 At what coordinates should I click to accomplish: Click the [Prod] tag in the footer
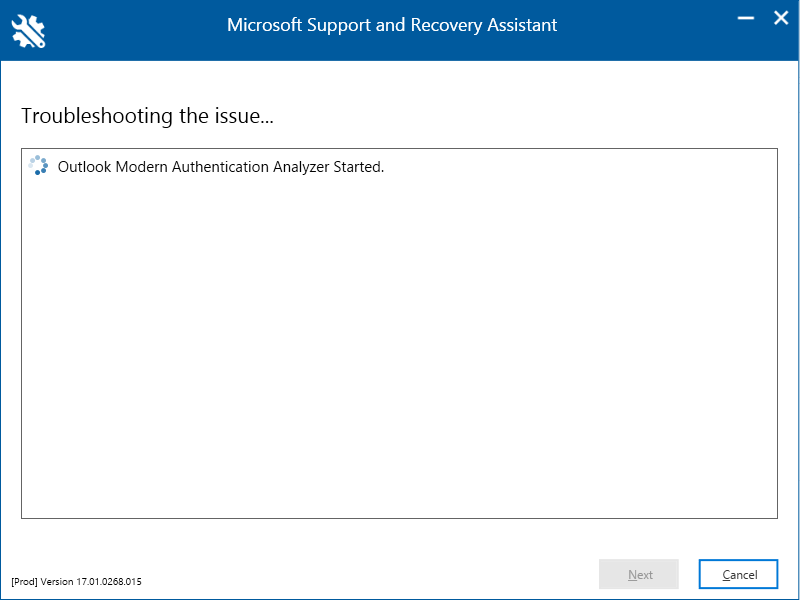tap(24, 582)
